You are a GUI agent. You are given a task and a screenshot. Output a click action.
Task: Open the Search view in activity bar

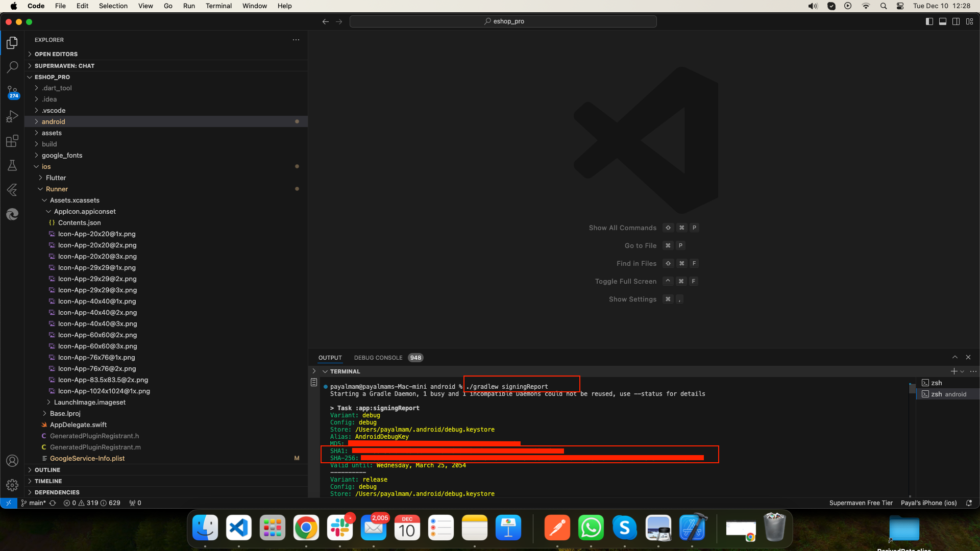12,67
